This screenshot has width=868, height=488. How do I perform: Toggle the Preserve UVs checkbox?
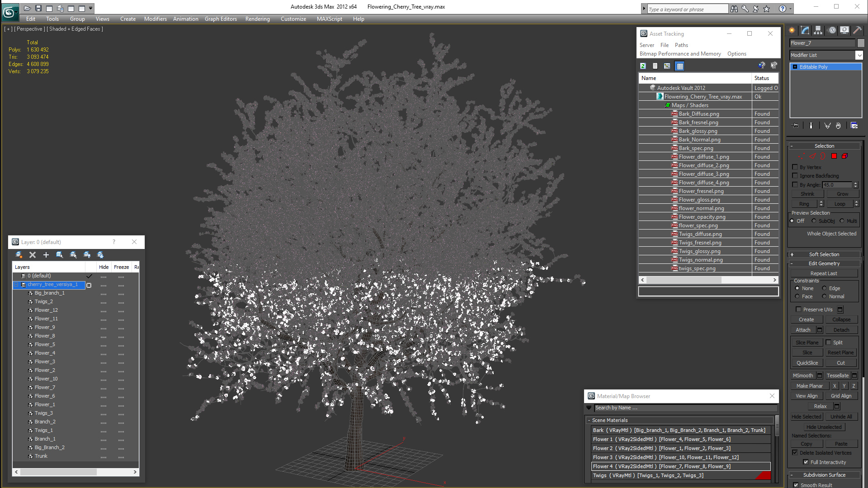798,310
